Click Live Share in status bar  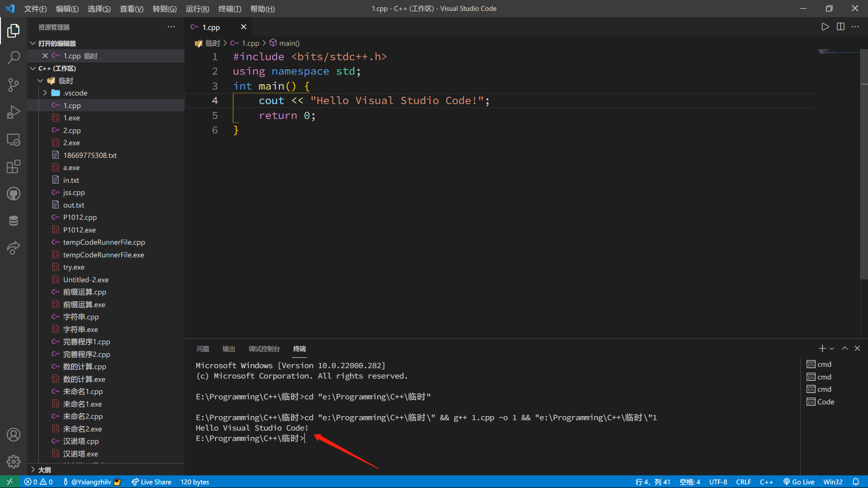151,482
